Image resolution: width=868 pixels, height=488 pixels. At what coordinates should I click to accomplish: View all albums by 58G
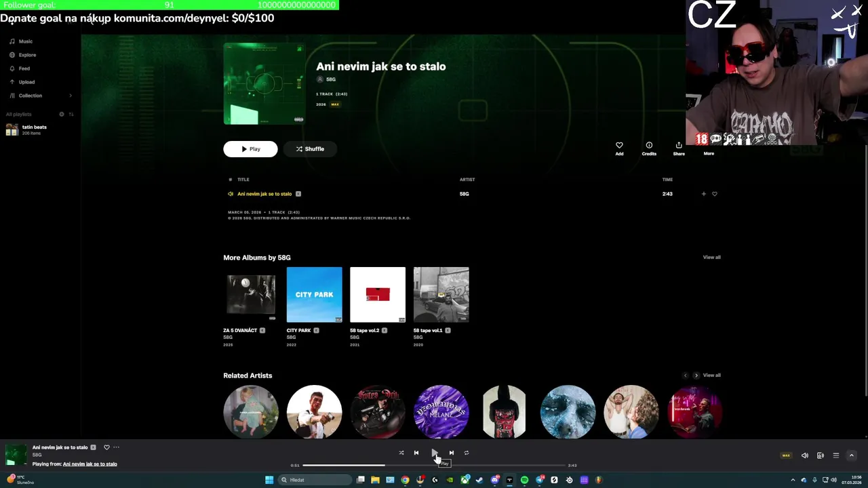tap(711, 258)
